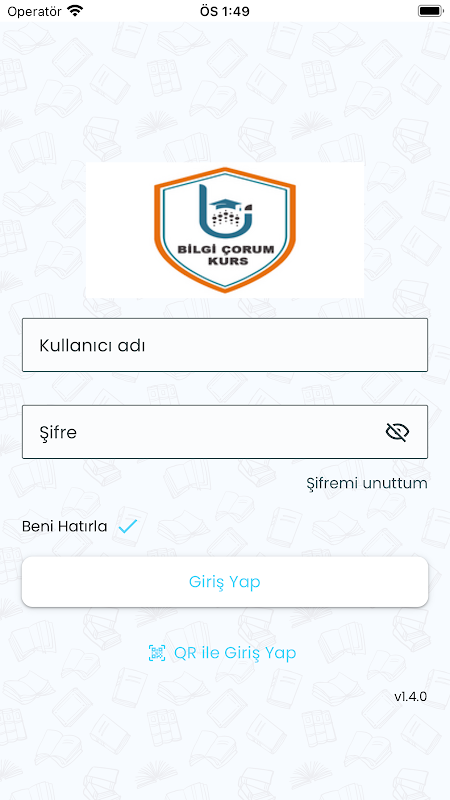Viewport: 450px width, 800px height.
Task: Select QR ile Giriş Yap text
Action: 235,653
